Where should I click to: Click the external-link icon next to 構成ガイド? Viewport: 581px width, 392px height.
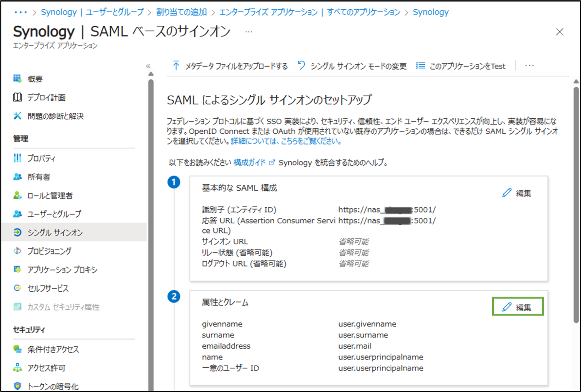click(272, 162)
